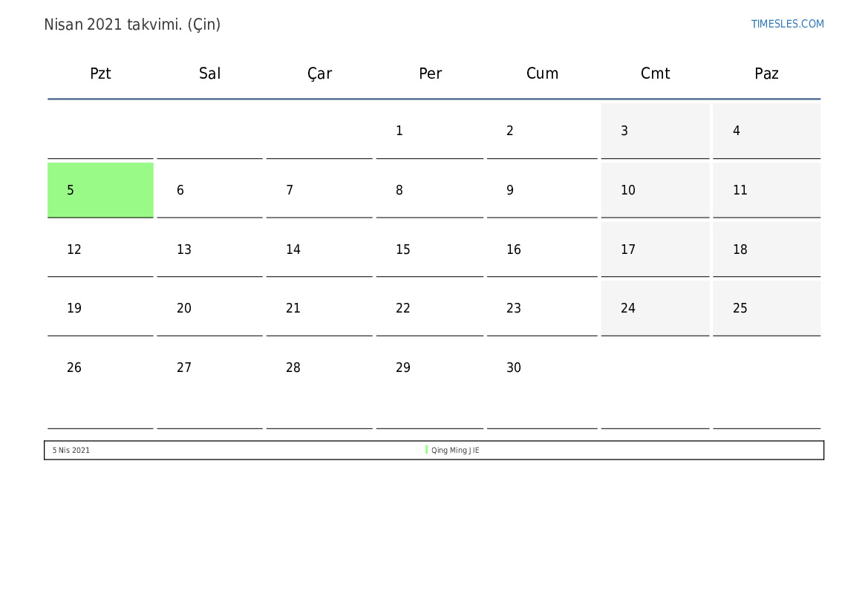Select the highlighted April 5 holiday cell
The width and height of the screenshot is (868, 614).
click(100, 190)
